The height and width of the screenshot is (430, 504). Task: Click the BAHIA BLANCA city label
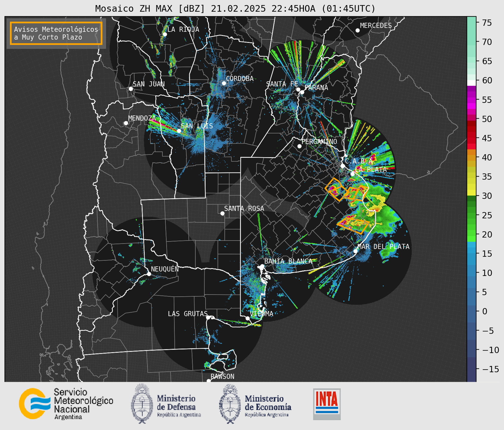tap(288, 261)
